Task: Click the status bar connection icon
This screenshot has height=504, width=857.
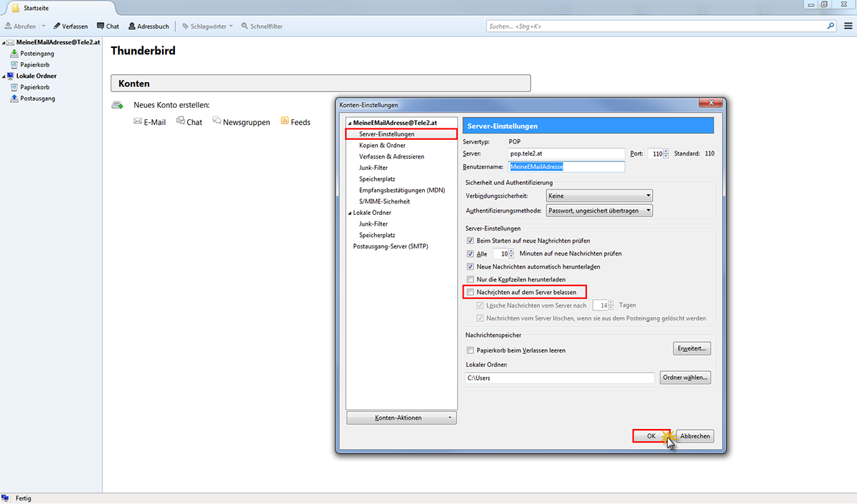Action: (6, 498)
